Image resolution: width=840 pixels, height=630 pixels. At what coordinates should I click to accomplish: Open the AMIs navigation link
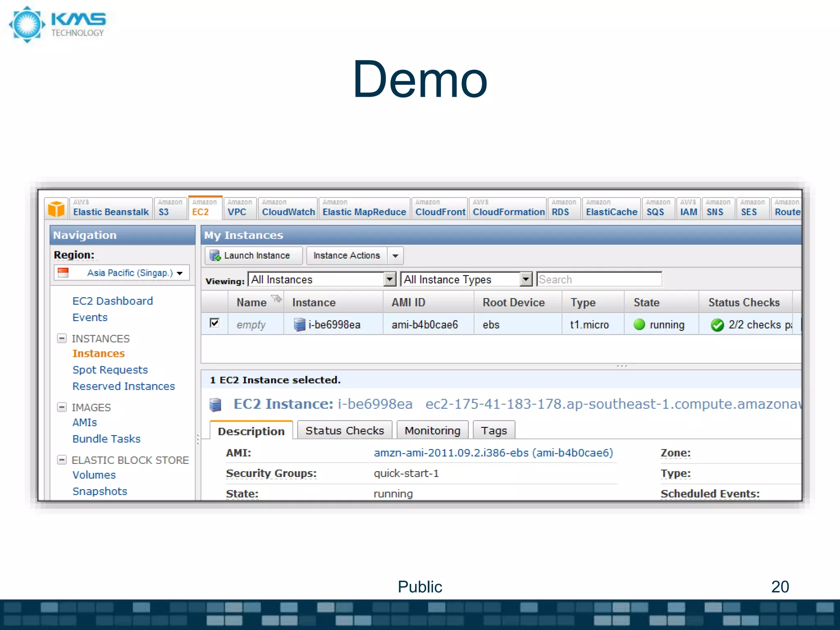click(84, 422)
